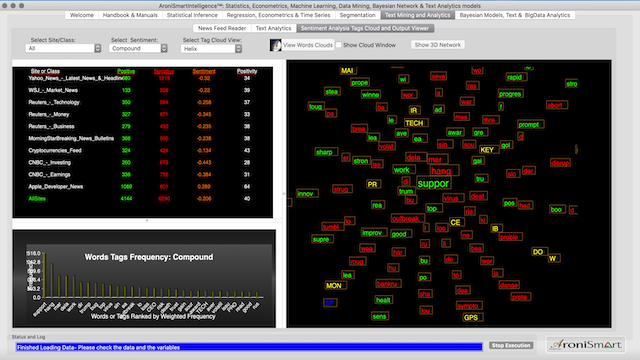Select the Cryptocurrencies_Feed row
Screen dimensions: 640x360
coord(143,151)
